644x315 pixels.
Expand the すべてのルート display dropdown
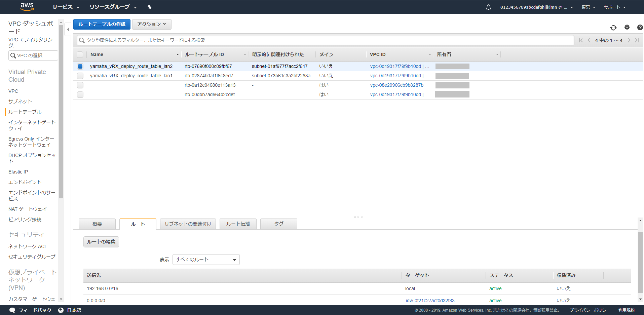206,260
